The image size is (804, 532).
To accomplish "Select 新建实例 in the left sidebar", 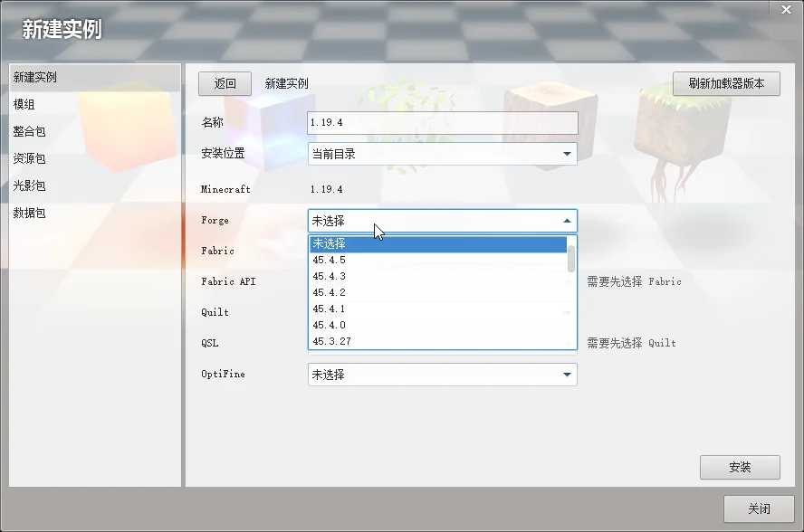I will [x=95, y=78].
